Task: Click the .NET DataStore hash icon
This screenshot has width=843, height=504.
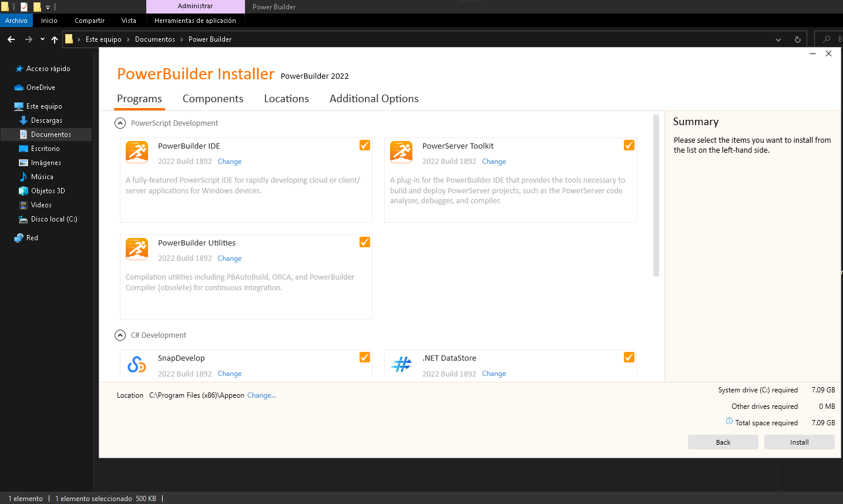Action: [401, 365]
